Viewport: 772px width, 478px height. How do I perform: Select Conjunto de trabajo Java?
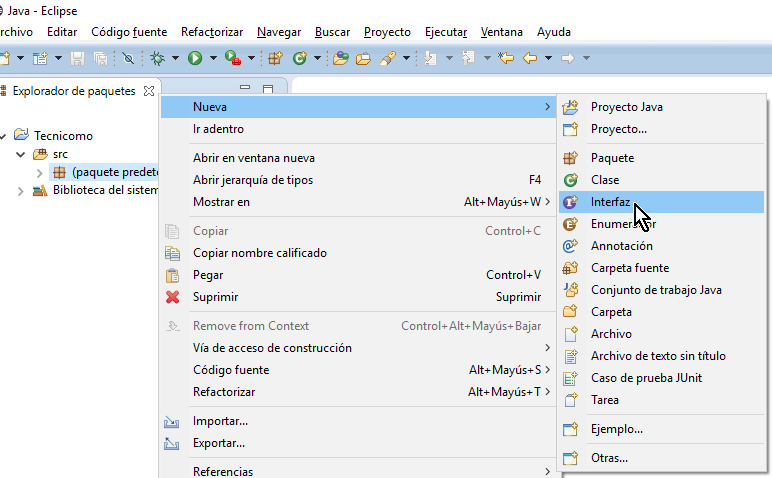tap(661, 290)
